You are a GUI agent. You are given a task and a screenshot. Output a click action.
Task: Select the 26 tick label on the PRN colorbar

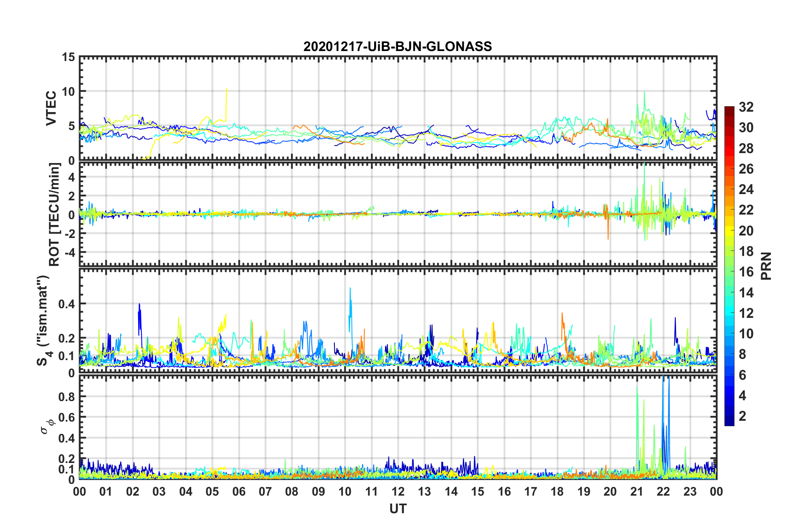pos(746,169)
